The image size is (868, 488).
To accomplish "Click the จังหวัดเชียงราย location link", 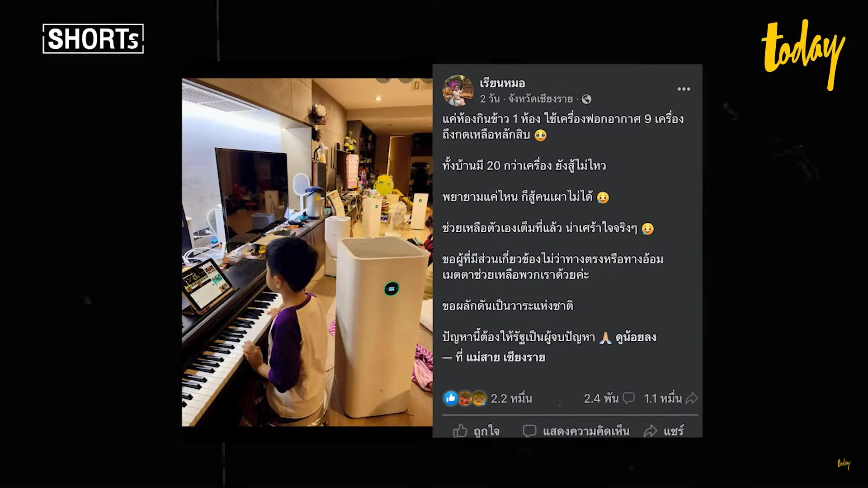I will pos(541,99).
